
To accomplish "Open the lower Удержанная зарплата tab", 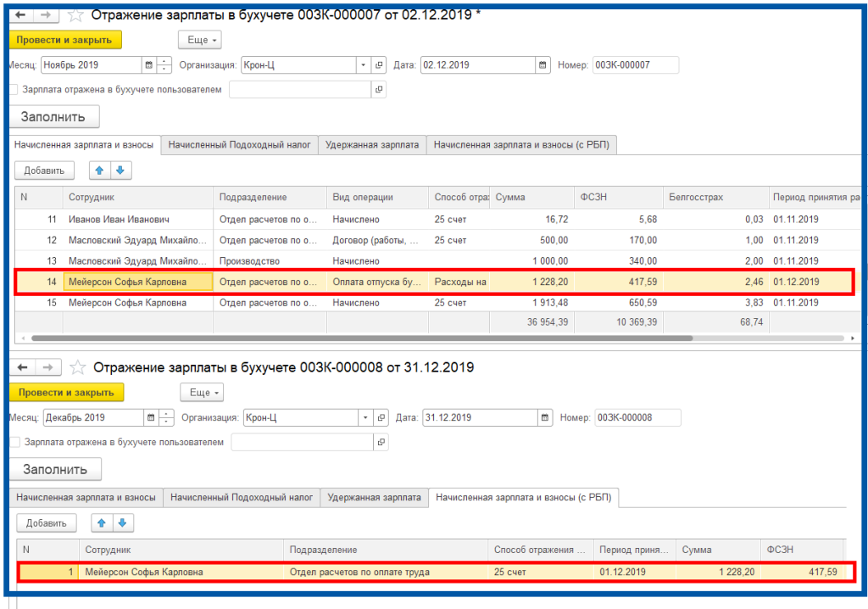I will pyautogui.click(x=374, y=497).
